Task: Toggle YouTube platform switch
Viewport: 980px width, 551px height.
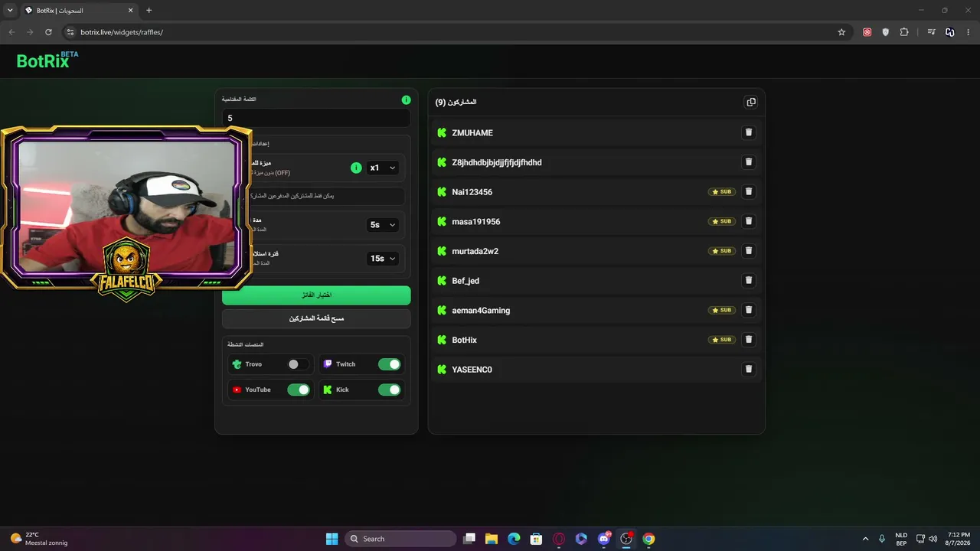Action: pyautogui.click(x=298, y=390)
